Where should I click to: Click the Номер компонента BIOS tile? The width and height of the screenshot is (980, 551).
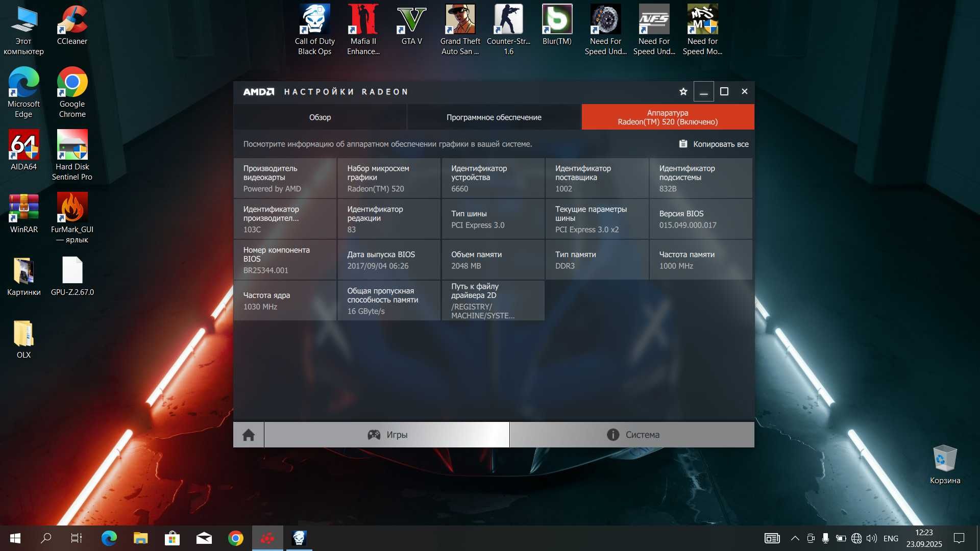coord(285,260)
